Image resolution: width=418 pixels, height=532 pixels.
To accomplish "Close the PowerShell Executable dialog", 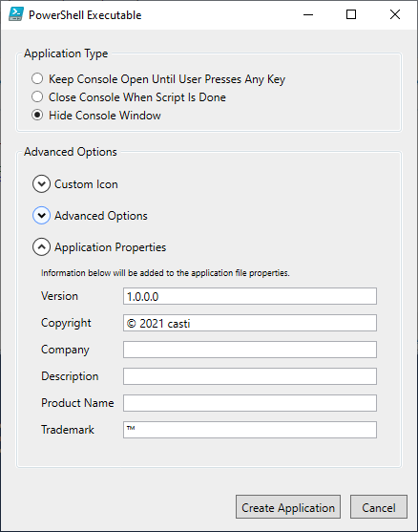I will click(395, 14).
